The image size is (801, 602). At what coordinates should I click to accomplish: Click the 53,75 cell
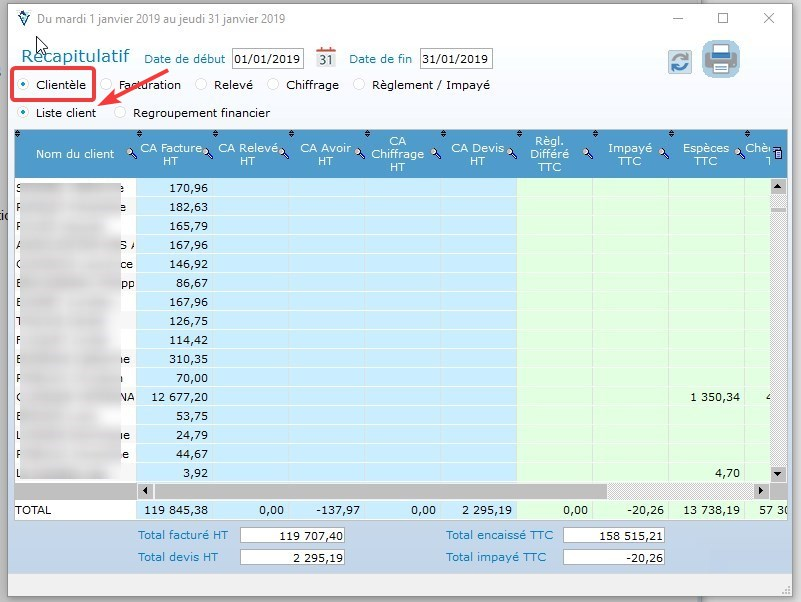(175, 416)
